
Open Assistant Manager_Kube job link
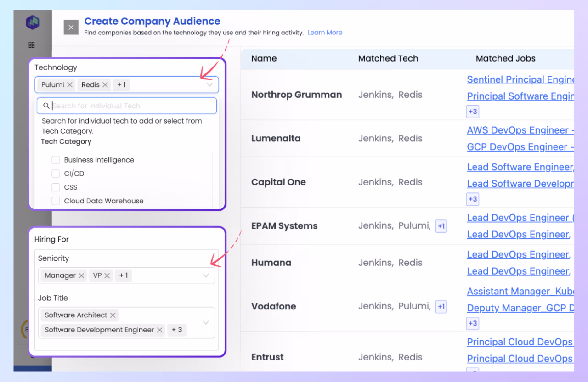pyautogui.click(x=520, y=291)
